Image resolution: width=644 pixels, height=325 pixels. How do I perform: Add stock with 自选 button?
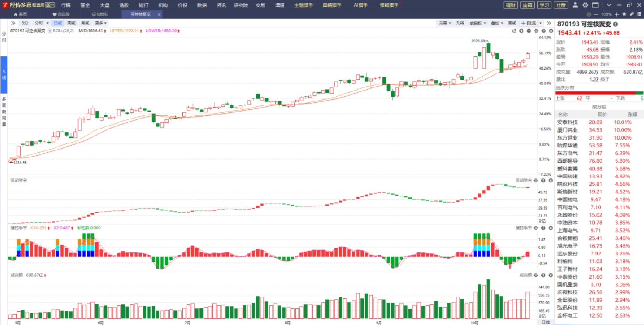[529, 23]
